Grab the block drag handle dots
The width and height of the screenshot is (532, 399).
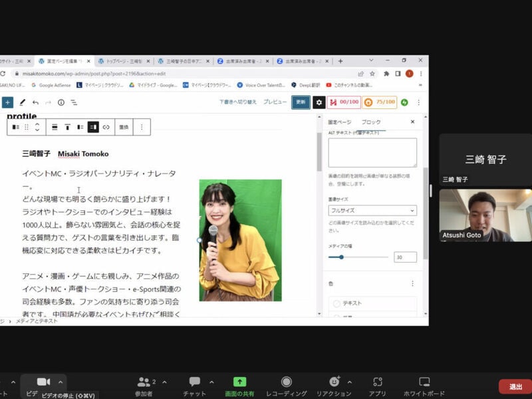pos(27,127)
